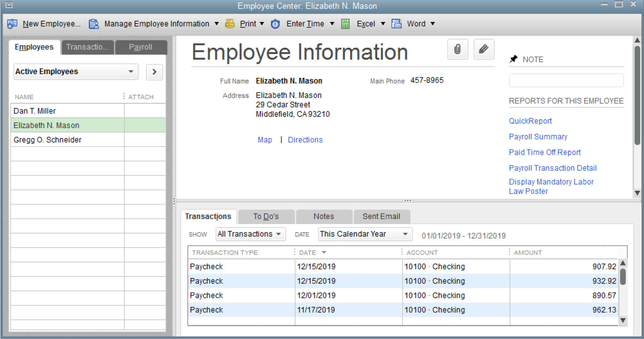
Task: Click the transactions list scroll up arrow
Action: (623, 263)
